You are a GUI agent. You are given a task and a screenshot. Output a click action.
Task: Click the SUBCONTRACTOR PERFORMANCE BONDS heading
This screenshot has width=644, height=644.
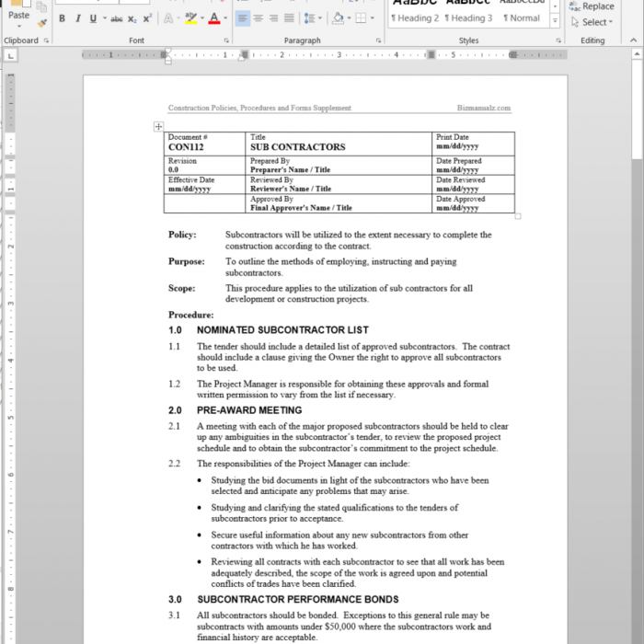click(x=298, y=600)
